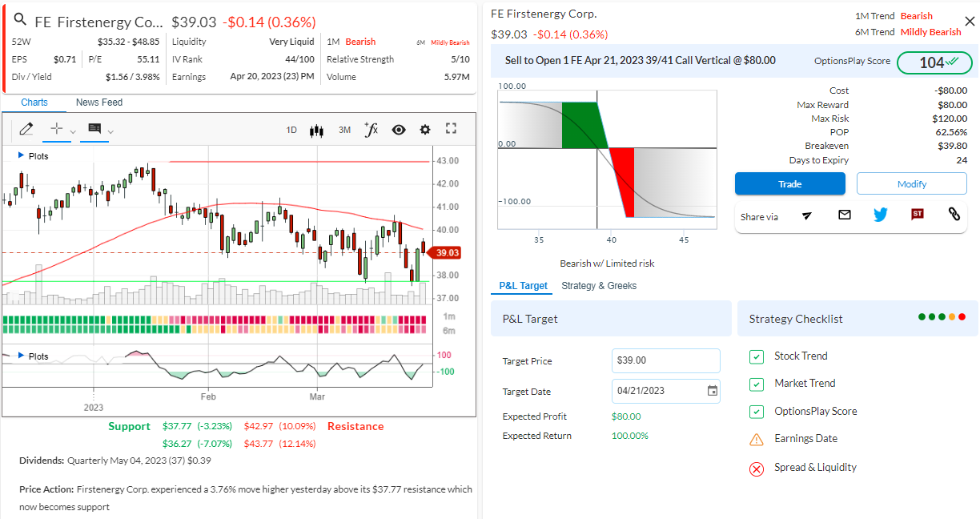Share the trade via email icon

[x=844, y=215]
